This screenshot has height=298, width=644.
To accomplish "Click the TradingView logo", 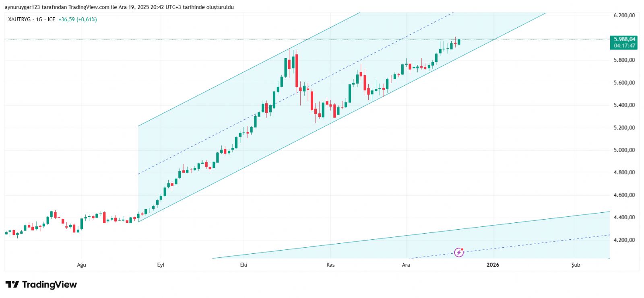I will [x=41, y=285].
